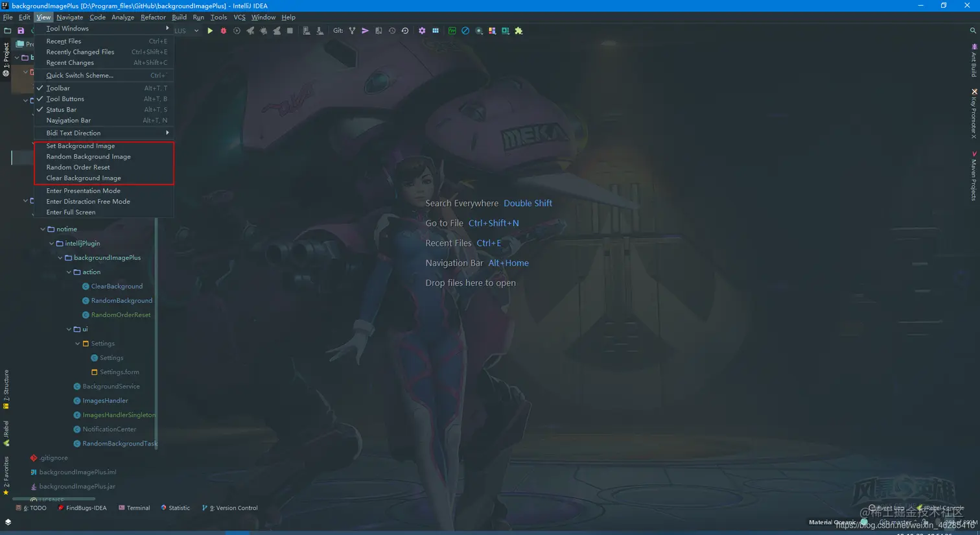This screenshot has width=980, height=535.
Task: Collapse the notime folder in tree
Action: coord(43,229)
